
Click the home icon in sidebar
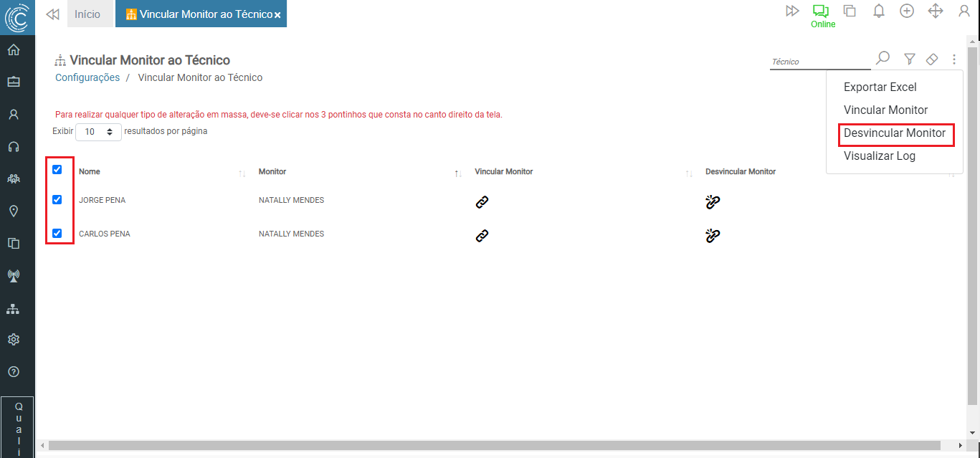13,50
